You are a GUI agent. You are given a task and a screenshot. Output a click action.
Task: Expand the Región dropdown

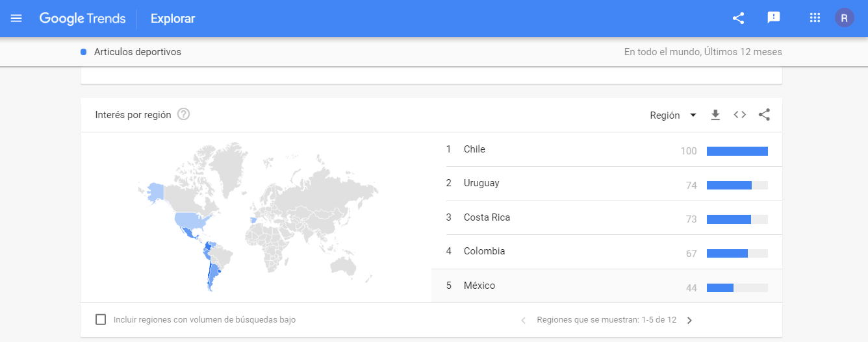pos(673,116)
